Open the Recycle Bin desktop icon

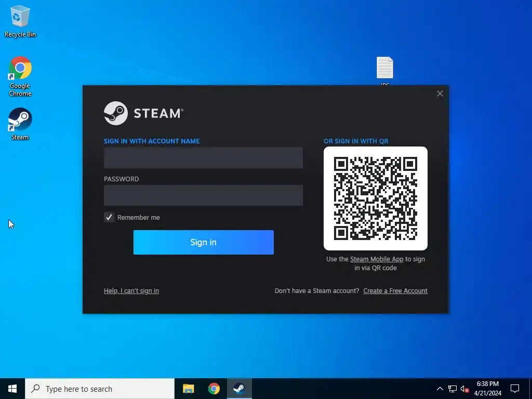pyautogui.click(x=20, y=21)
